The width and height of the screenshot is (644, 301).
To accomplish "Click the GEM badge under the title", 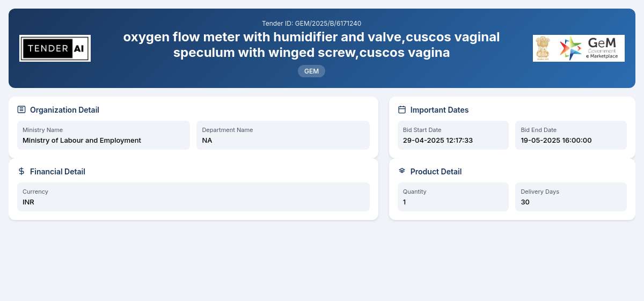I will pos(311,71).
